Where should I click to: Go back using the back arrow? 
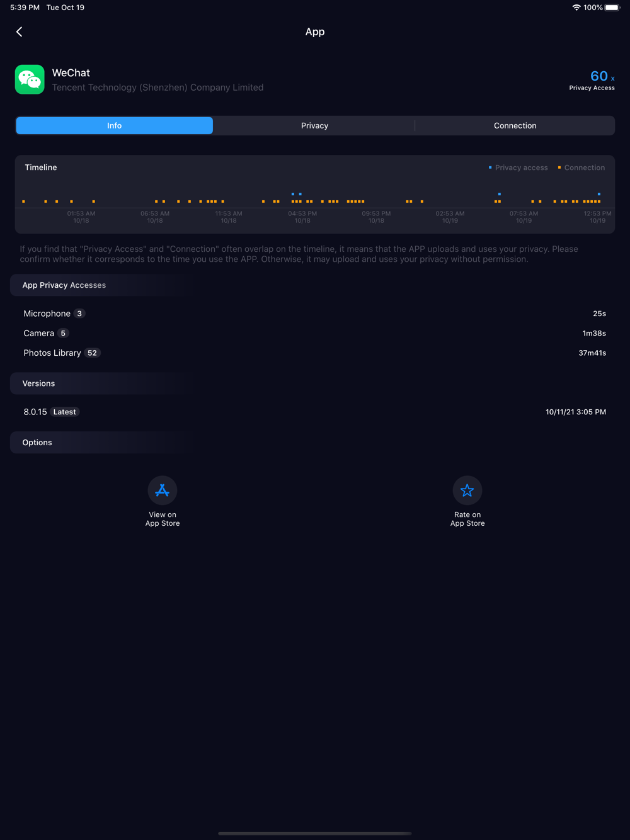tap(20, 31)
